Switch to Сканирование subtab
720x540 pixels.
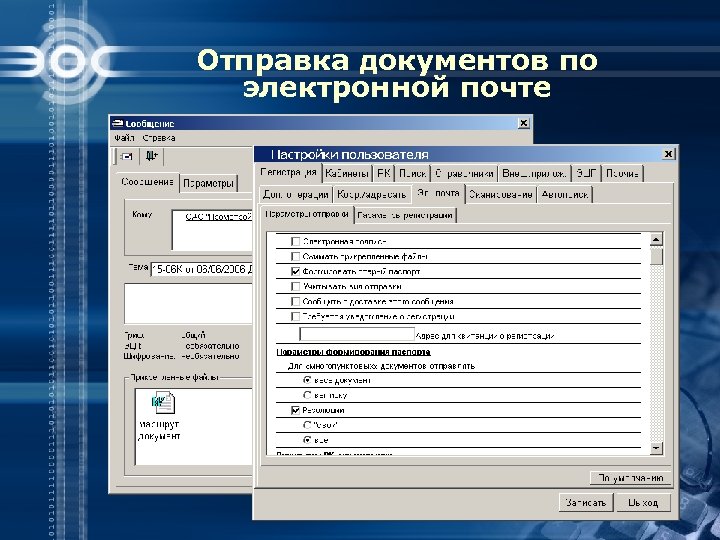(501, 194)
